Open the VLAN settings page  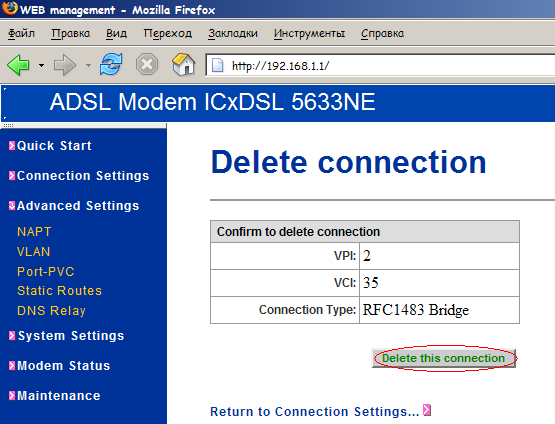point(34,252)
